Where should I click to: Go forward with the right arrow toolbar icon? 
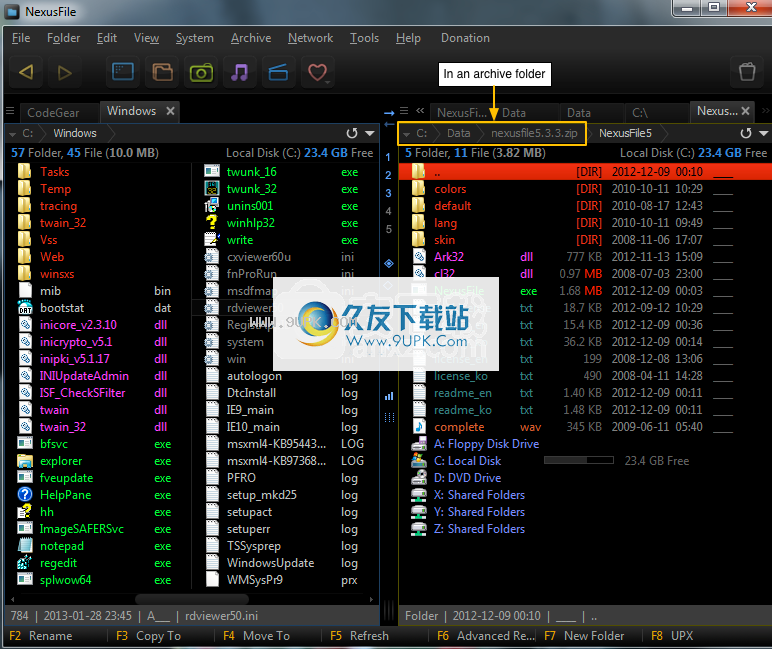(64, 73)
